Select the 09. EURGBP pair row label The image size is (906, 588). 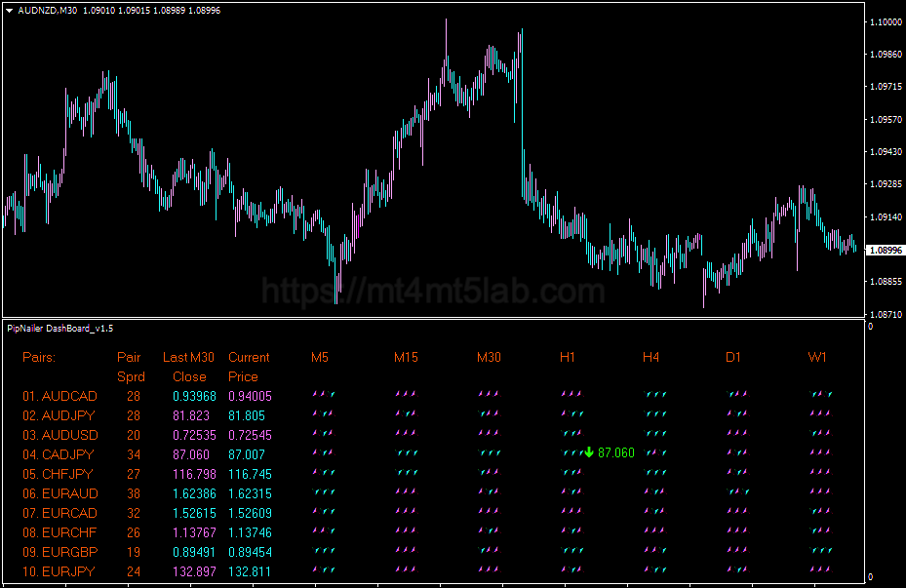pos(60,552)
